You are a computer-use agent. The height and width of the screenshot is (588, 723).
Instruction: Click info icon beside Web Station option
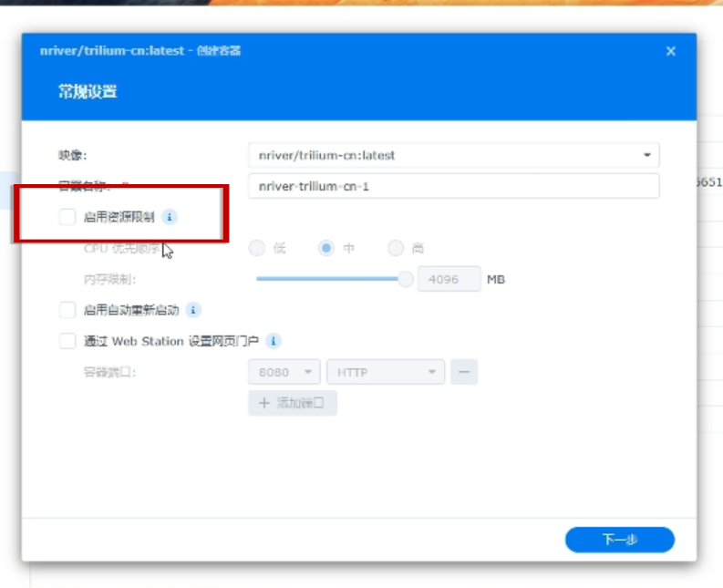point(274,341)
